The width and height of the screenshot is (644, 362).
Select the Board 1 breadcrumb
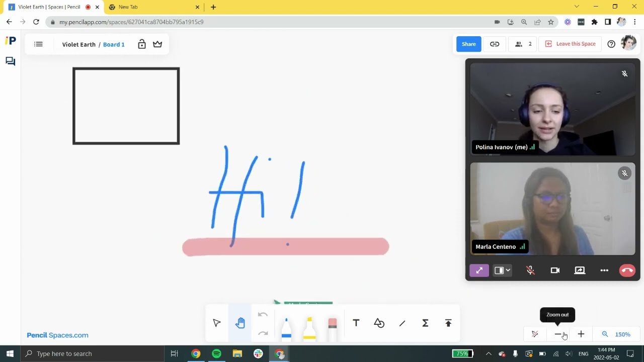[x=114, y=44]
